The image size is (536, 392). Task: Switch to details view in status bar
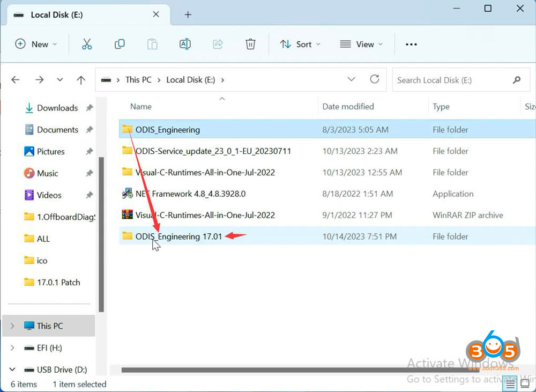(510, 383)
